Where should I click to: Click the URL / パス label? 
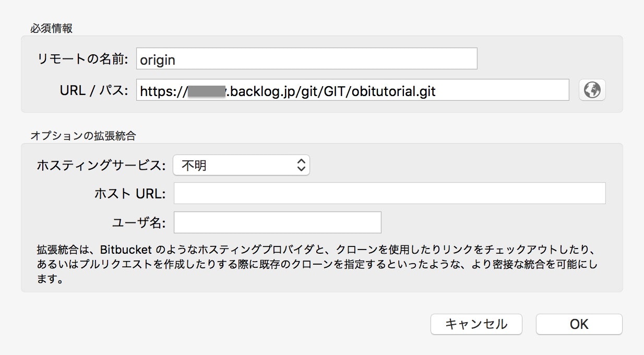(94, 90)
